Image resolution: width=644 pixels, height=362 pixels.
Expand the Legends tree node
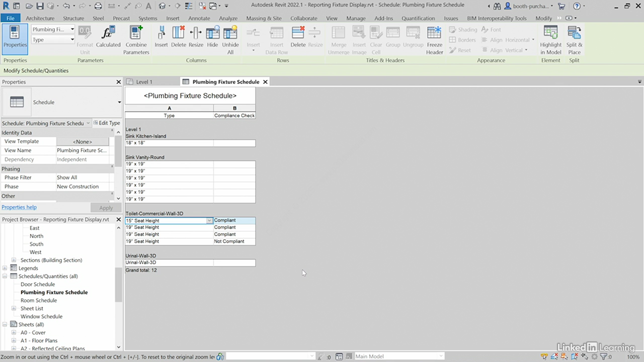click(5, 268)
